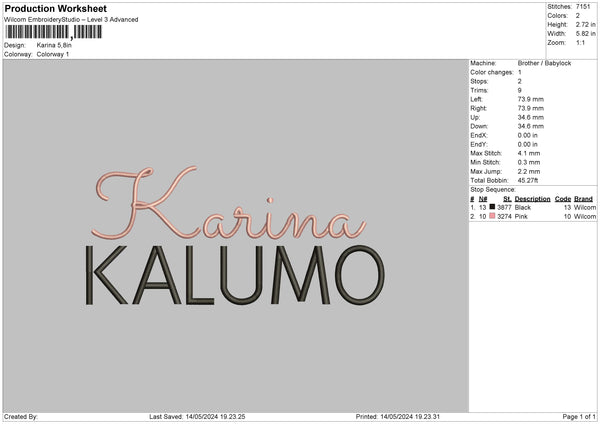Click the Stops value 2
Screen dimensions: 600x424
520,81
